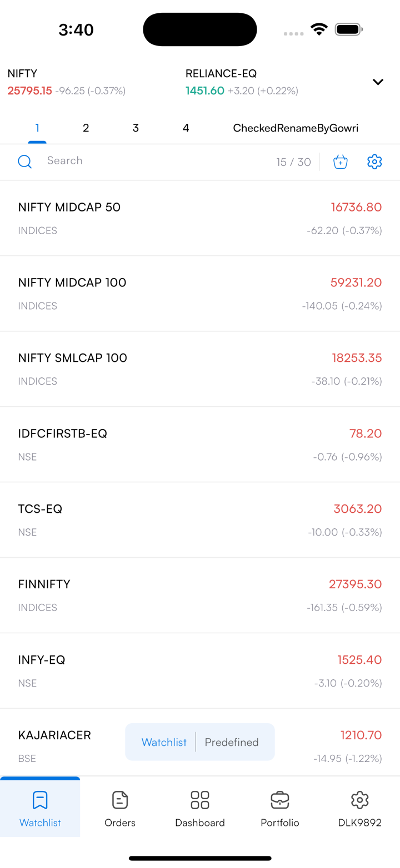
Task: Open watchlist settings gear icon
Action: click(374, 162)
